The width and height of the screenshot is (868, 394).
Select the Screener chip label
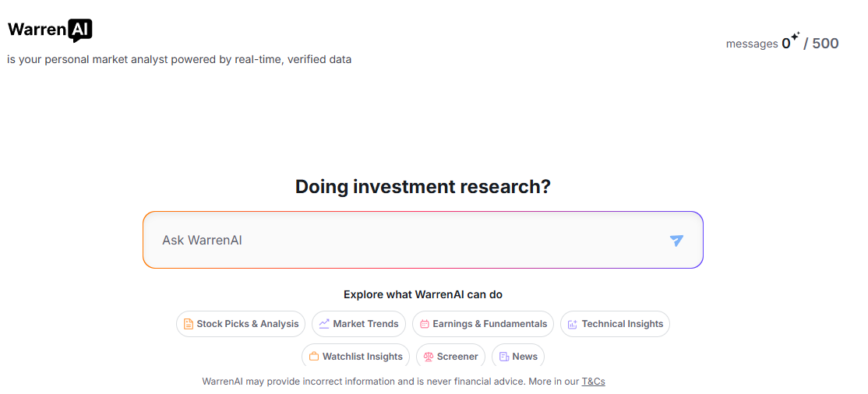pyautogui.click(x=457, y=357)
